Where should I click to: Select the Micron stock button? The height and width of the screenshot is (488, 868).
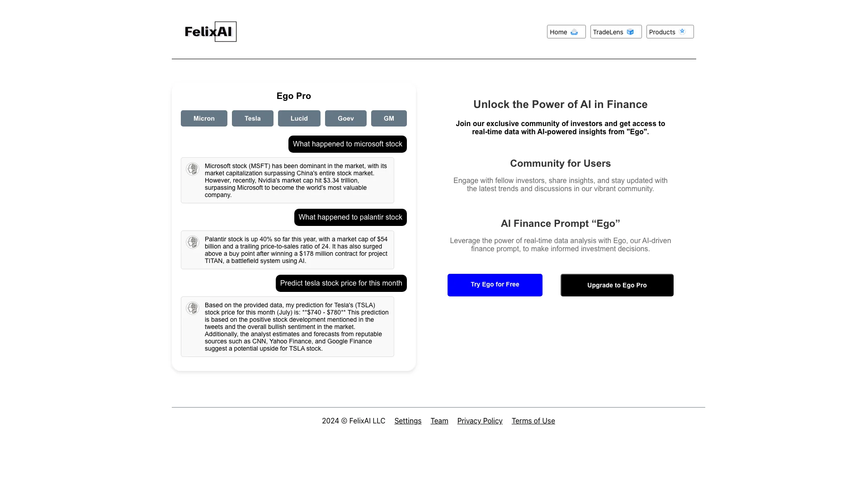(x=204, y=118)
